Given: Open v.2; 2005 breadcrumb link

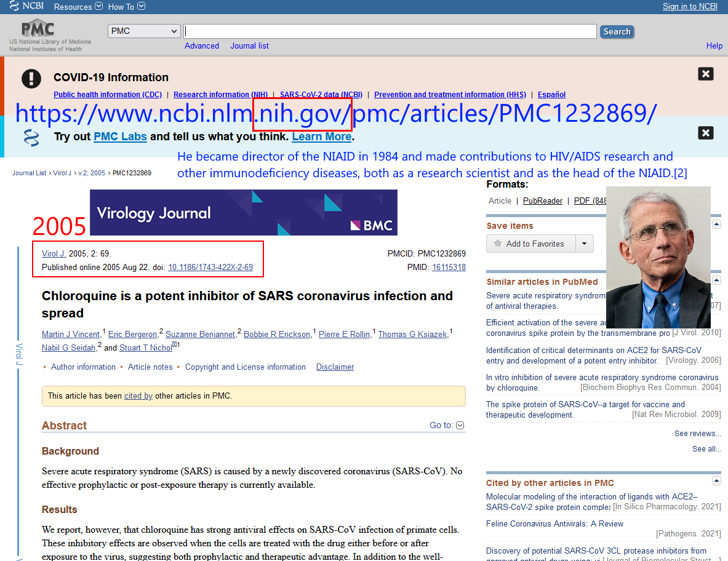Looking at the screenshot, I should pyautogui.click(x=92, y=173).
